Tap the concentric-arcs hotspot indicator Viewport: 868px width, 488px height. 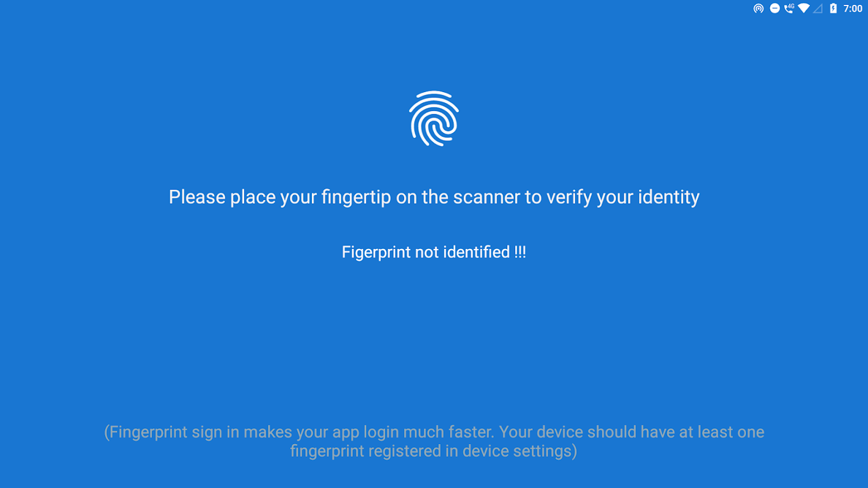758,9
